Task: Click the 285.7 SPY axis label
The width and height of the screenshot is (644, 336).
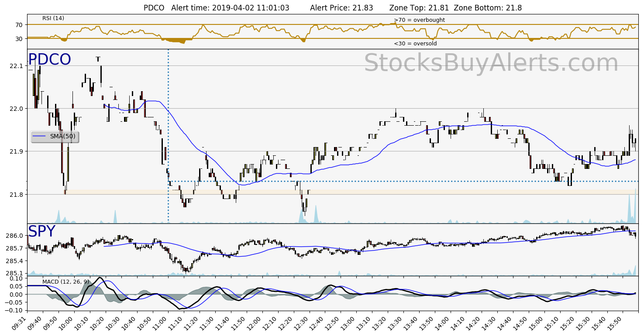Action: click(14, 248)
